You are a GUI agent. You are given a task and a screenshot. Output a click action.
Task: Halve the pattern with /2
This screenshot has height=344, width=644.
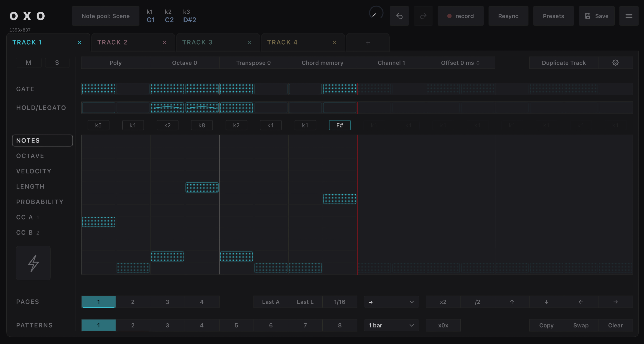pos(478,302)
